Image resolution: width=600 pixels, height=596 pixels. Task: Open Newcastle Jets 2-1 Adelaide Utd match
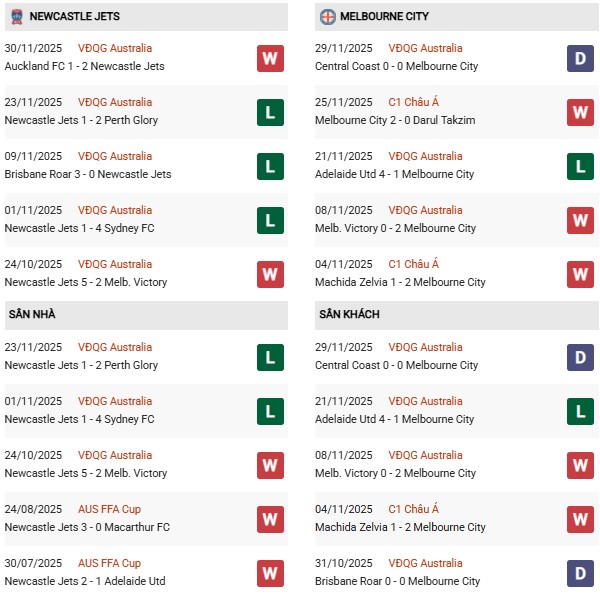(85, 581)
